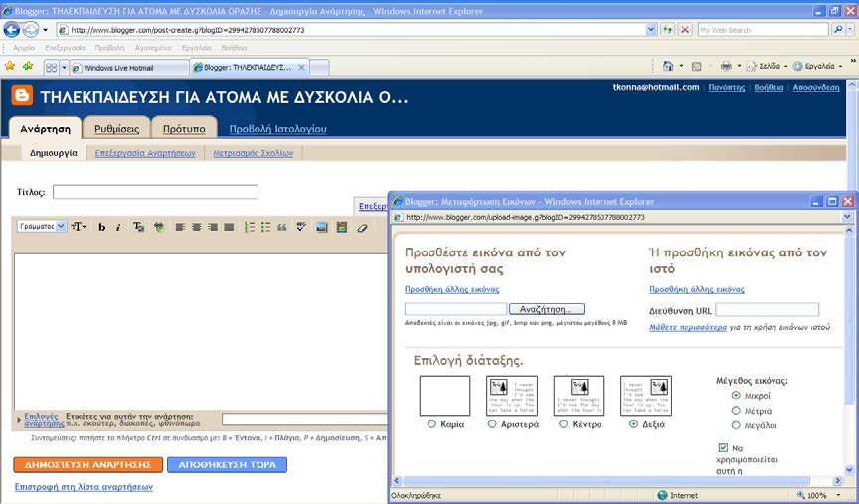Click ΔΗΜΟΣΙΕΥΣΗ ΑΝΑΡΤΗΣΗΣ button
Viewport: 859px width, 504px height.
pos(87,464)
